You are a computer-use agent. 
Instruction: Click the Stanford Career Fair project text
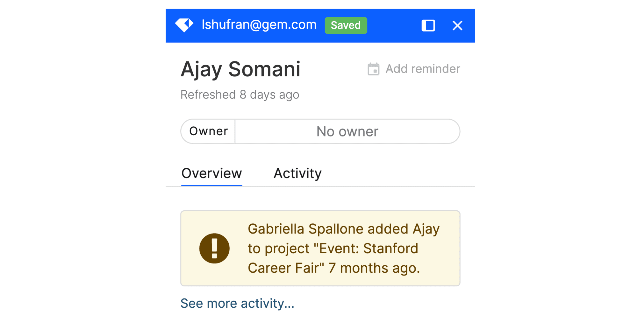click(x=368, y=248)
